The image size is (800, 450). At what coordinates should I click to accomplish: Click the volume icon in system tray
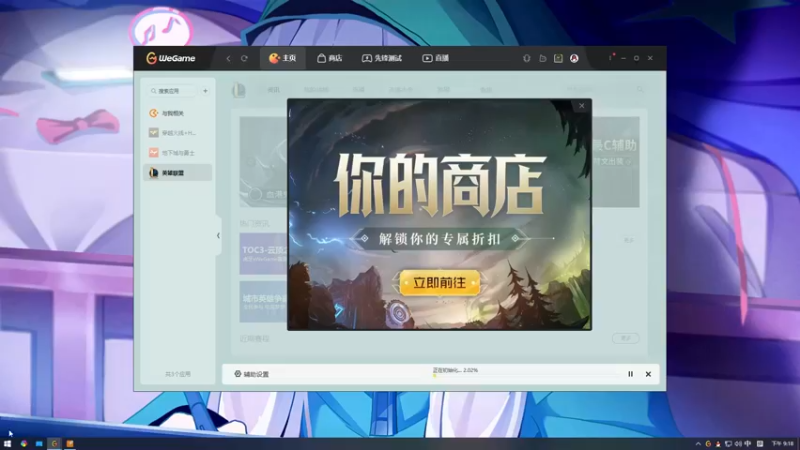[738, 444]
